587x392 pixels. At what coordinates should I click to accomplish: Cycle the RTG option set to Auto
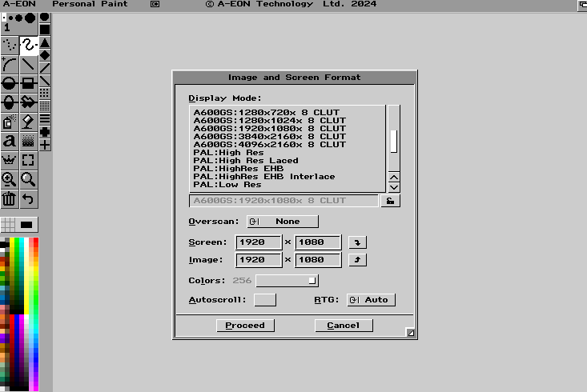coord(371,300)
